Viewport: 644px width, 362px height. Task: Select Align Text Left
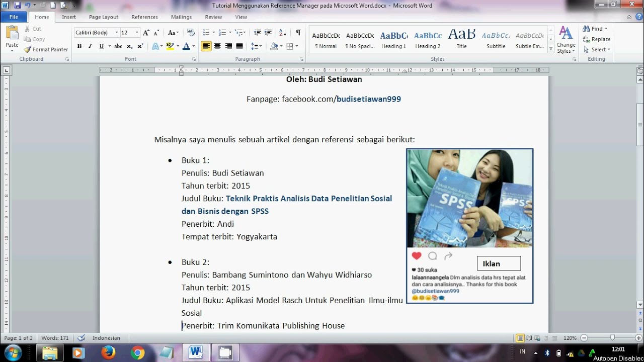click(x=206, y=46)
